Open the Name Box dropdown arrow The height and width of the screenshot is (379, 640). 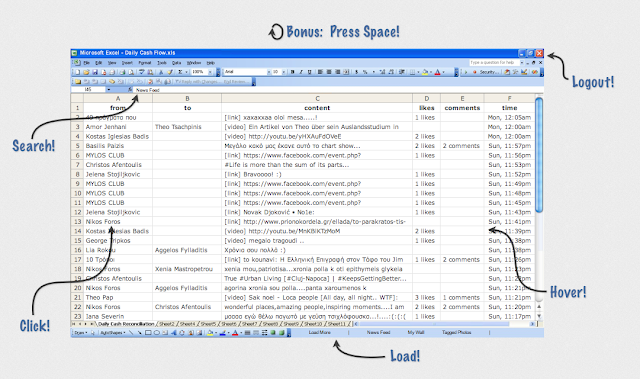pyautogui.click(x=109, y=89)
